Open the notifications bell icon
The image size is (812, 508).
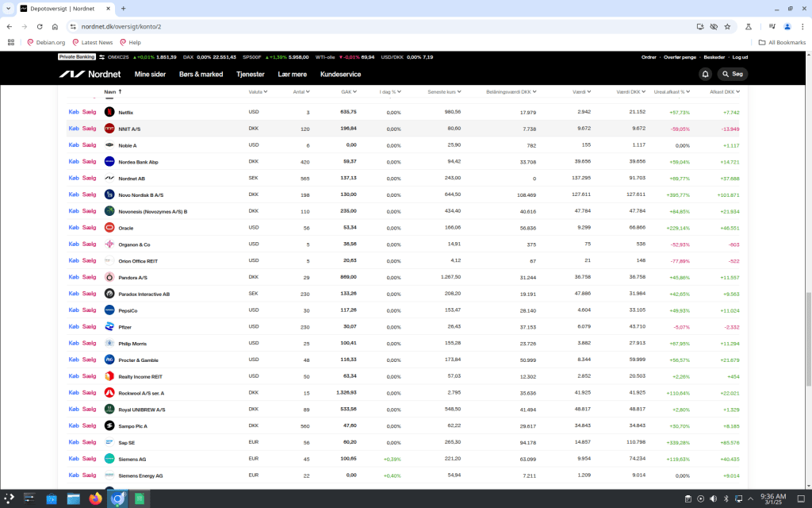705,74
